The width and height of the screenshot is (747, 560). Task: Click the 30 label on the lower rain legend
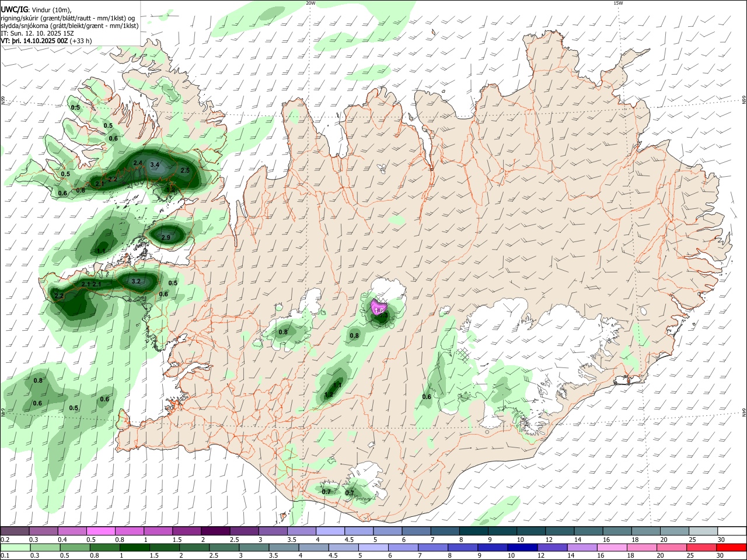[x=721, y=556]
